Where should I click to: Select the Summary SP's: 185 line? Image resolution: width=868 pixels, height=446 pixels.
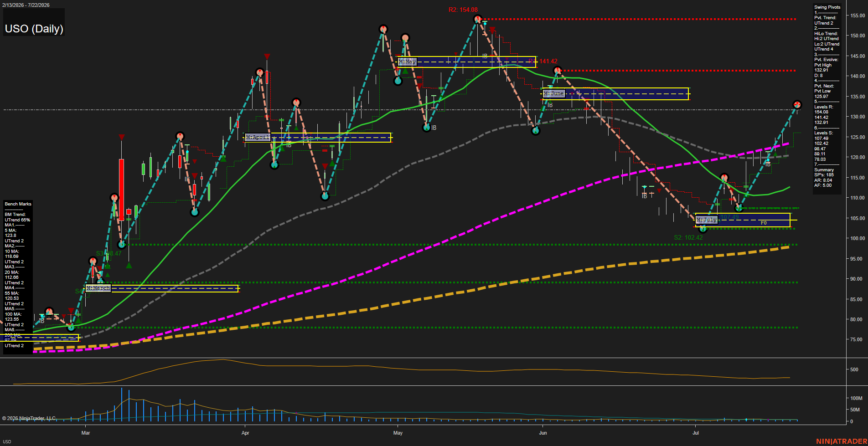824,175
